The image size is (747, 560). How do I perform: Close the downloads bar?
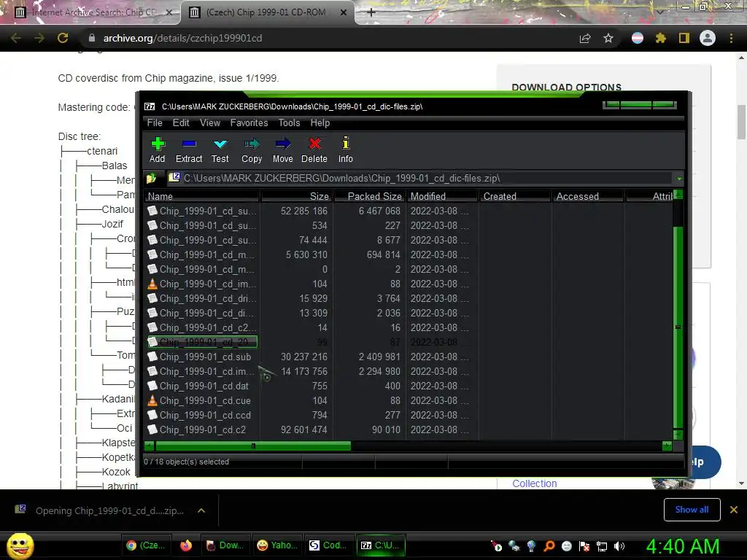point(734,510)
